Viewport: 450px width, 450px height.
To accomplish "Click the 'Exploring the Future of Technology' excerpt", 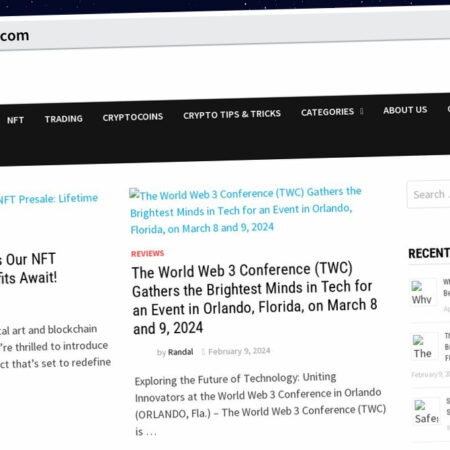I will [260, 404].
